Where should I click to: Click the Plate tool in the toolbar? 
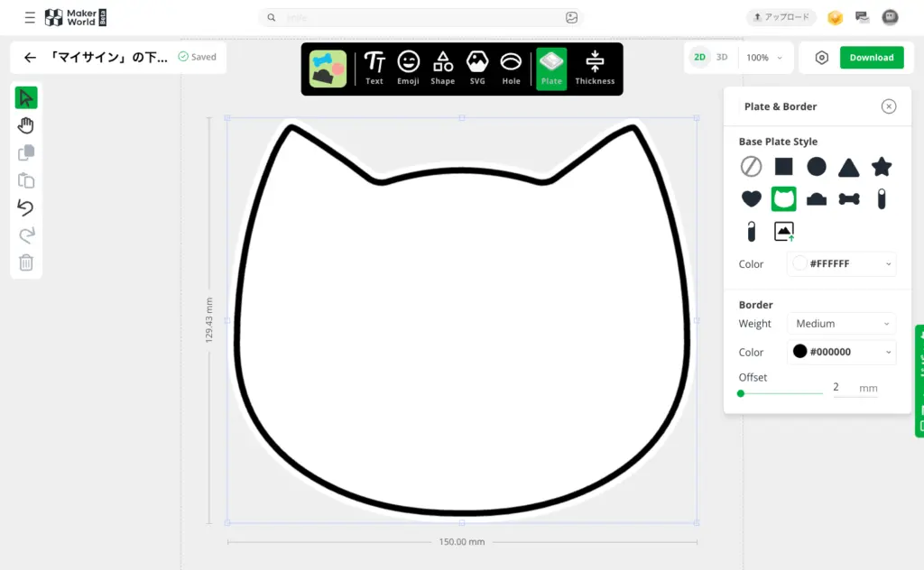pyautogui.click(x=551, y=69)
